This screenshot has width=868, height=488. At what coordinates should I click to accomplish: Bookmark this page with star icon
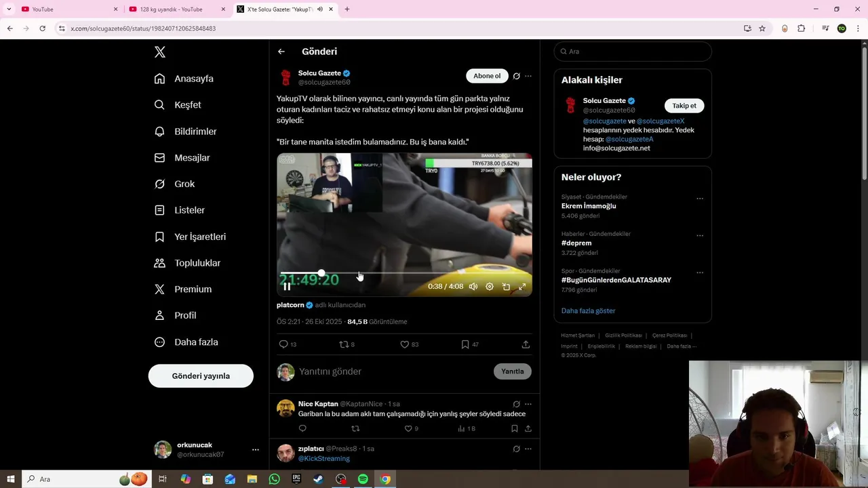tap(762, 28)
